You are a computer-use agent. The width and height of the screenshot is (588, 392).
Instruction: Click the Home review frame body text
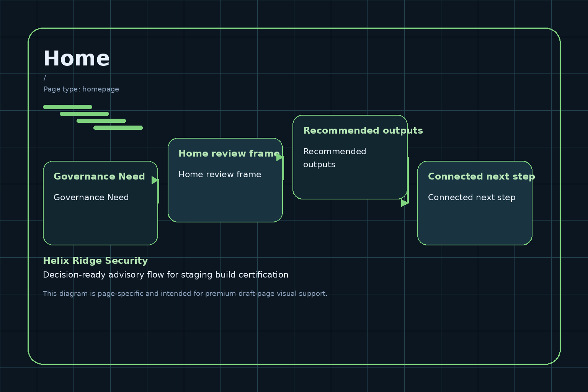click(x=220, y=175)
